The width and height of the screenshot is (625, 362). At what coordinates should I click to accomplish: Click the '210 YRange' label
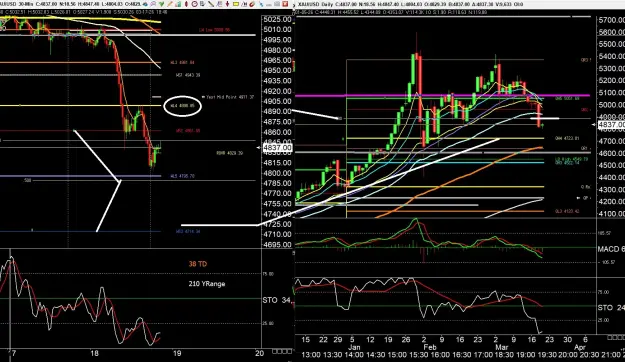coord(207,284)
